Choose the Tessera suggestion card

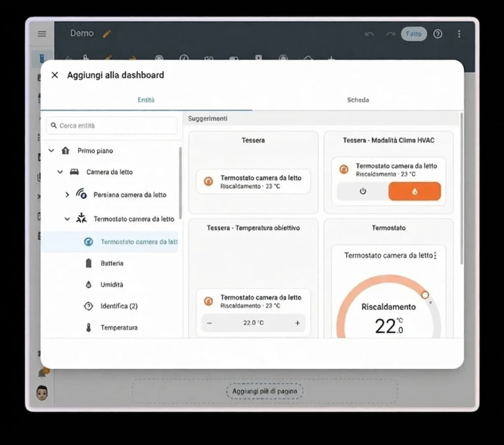point(253,172)
